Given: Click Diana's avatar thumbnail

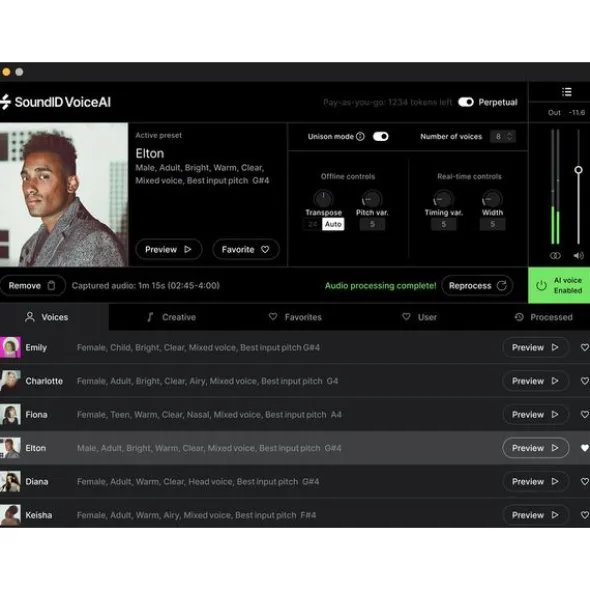Looking at the screenshot, I should point(11,481).
